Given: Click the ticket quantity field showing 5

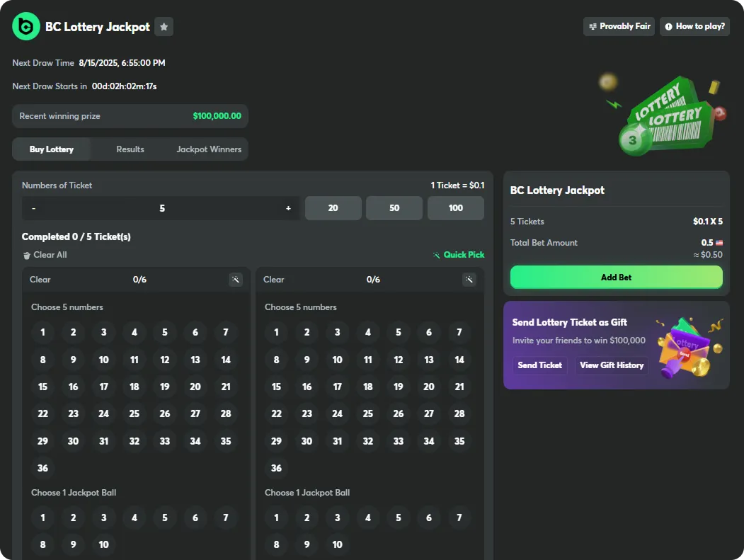Looking at the screenshot, I should (162, 208).
